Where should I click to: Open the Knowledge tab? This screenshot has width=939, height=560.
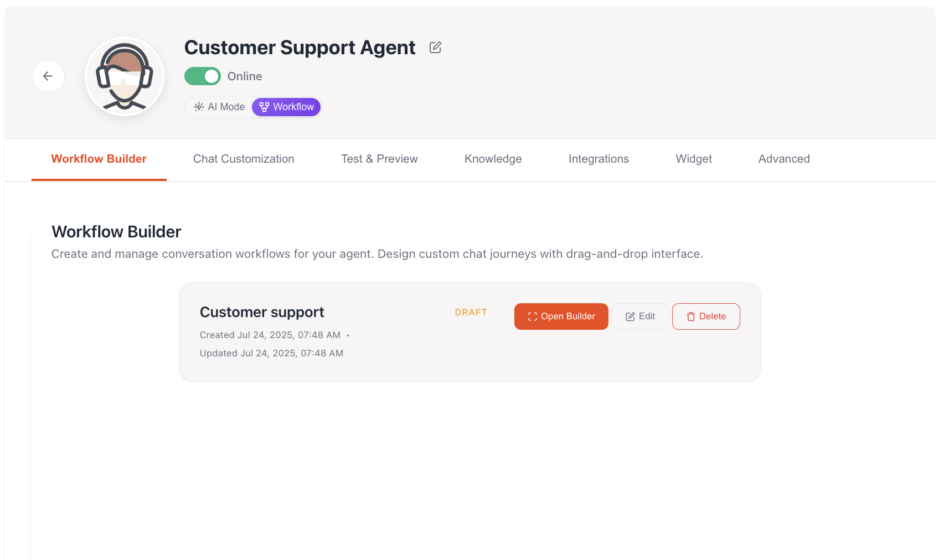[x=493, y=159]
